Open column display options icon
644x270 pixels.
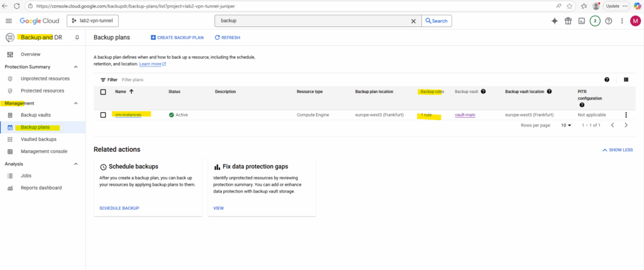tap(626, 80)
